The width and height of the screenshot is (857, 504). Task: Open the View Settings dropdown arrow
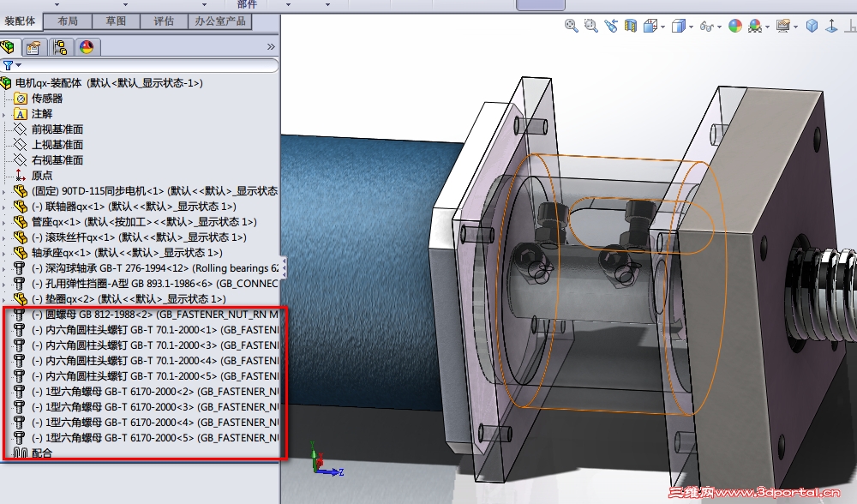pyautogui.click(x=796, y=27)
